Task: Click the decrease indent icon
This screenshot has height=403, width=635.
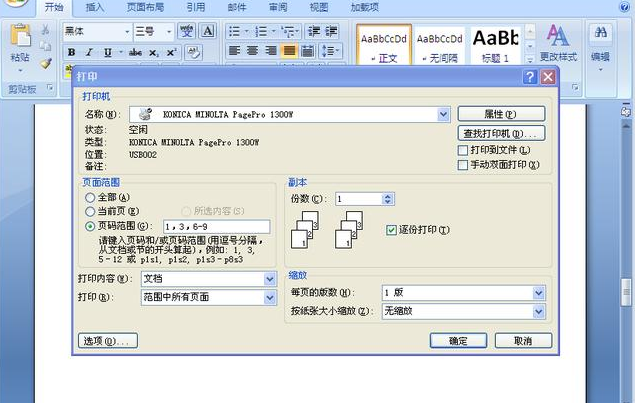Action: pyautogui.click(x=314, y=31)
